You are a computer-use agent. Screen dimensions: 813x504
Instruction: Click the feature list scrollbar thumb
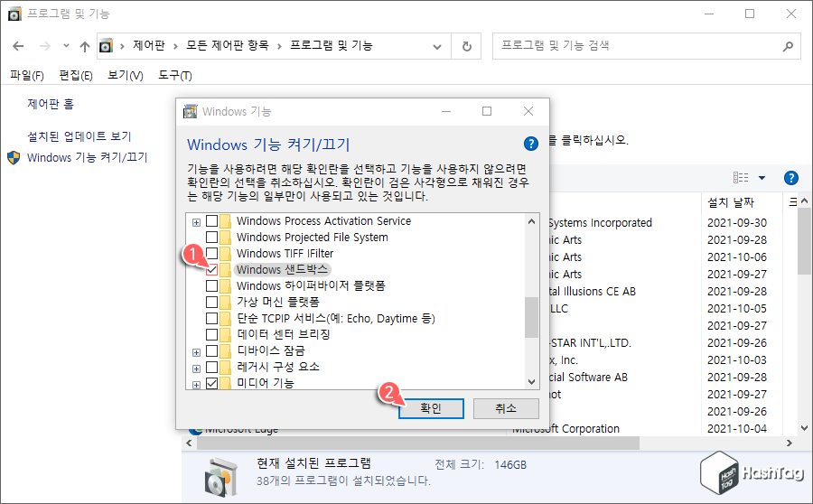tap(531, 317)
